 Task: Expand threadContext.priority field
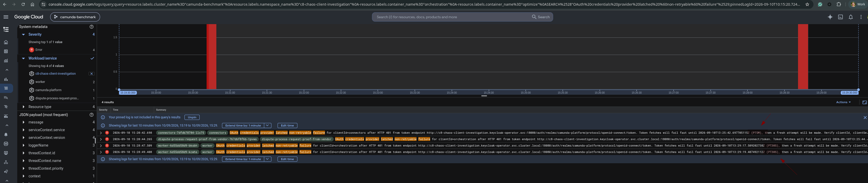click(23, 169)
